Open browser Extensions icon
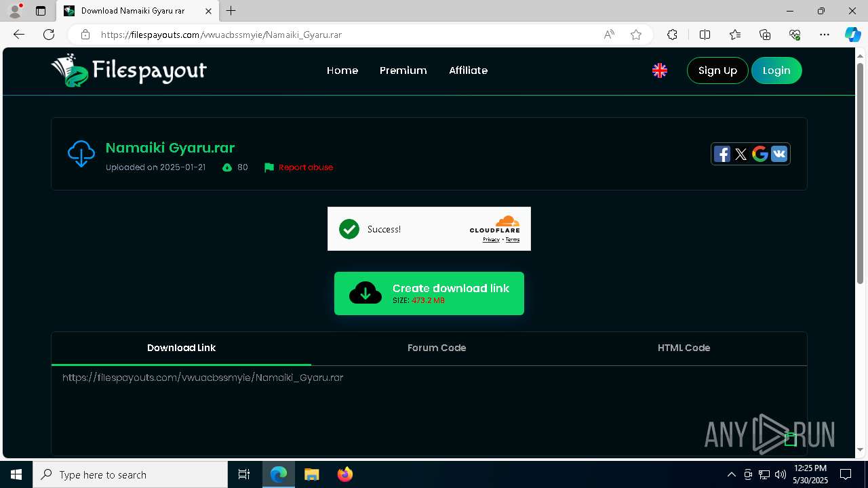Screen dimensions: 868x488 pyautogui.click(x=672, y=35)
